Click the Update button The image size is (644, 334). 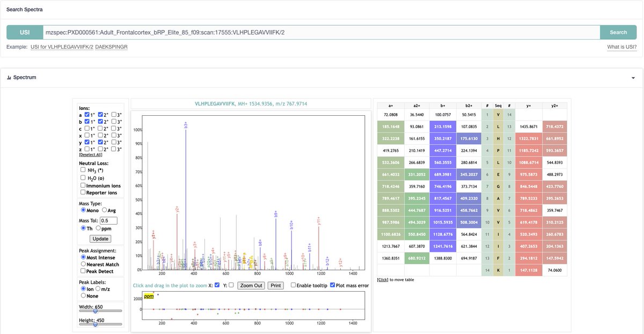(x=100, y=239)
